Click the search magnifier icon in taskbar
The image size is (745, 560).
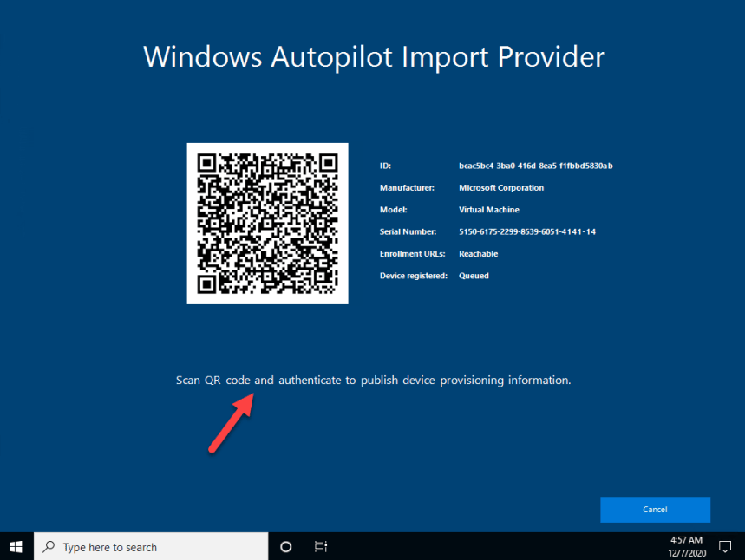[x=49, y=547]
